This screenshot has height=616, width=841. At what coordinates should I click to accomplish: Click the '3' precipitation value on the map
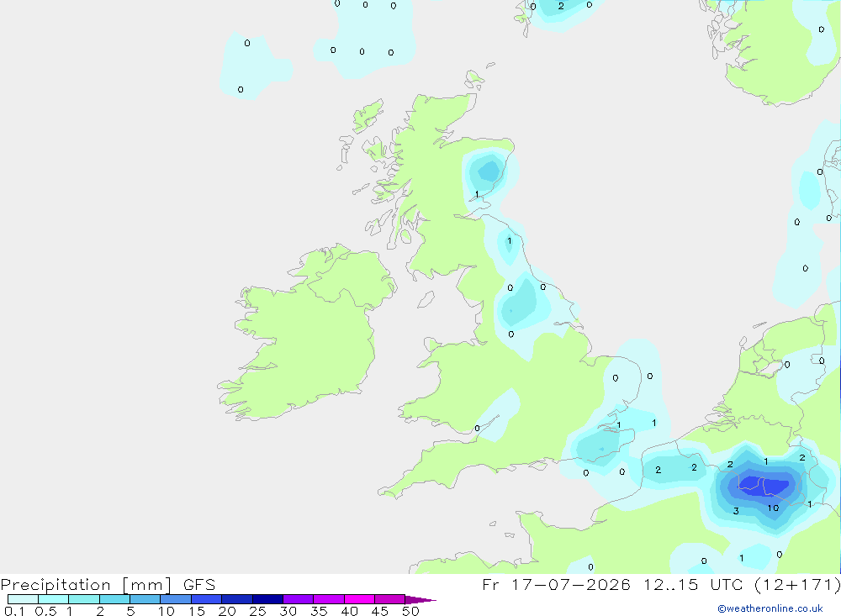click(x=736, y=511)
